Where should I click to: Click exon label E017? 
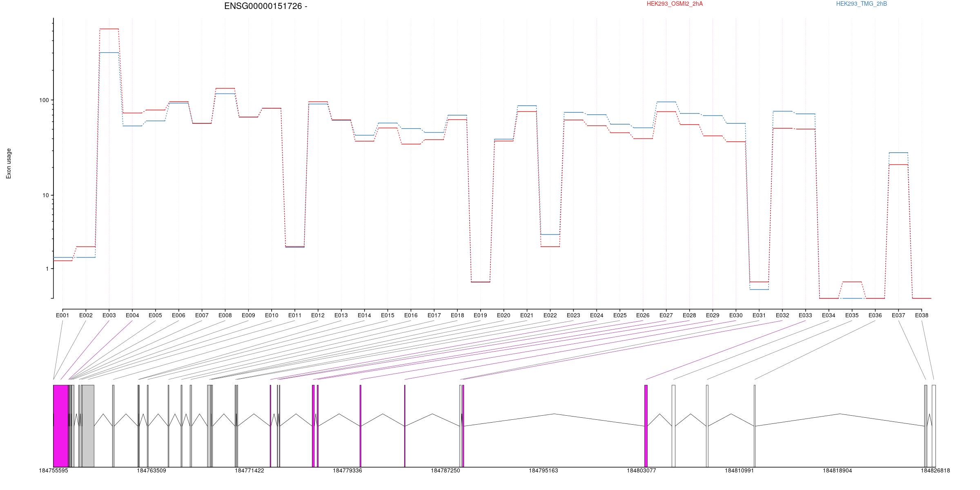434,315
